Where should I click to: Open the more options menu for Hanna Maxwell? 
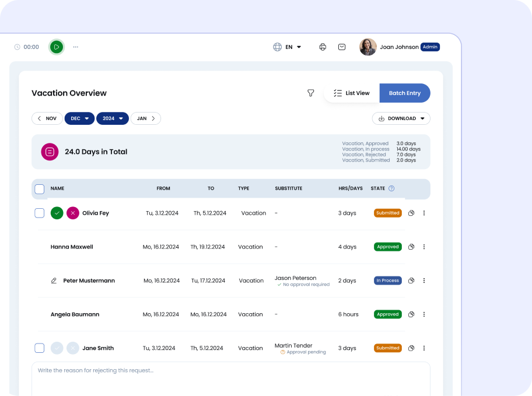pyautogui.click(x=423, y=247)
